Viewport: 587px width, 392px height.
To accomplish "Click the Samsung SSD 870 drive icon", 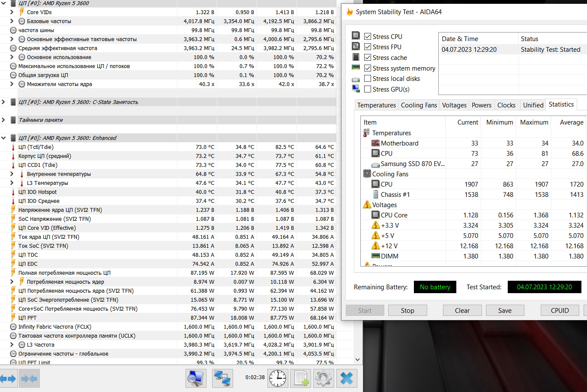I will click(x=375, y=164).
